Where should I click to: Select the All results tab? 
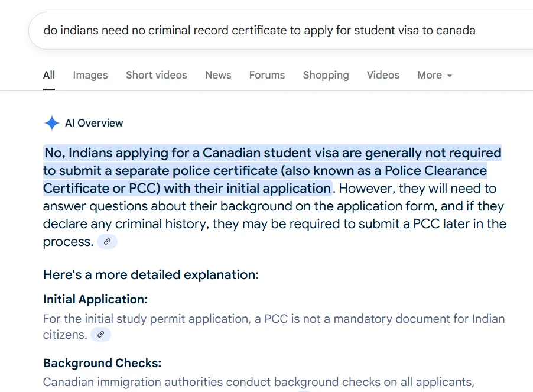click(x=49, y=75)
